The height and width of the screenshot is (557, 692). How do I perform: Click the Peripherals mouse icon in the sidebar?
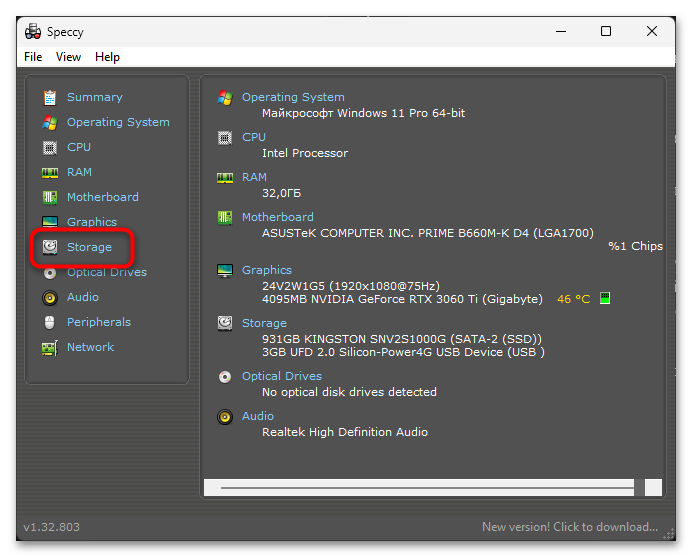tap(50, 323)
